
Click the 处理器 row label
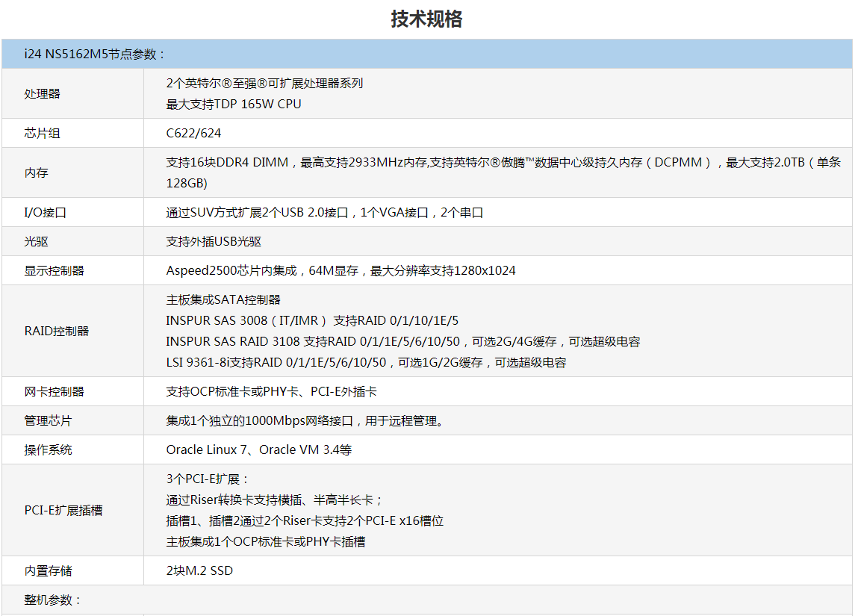[42, 94]
